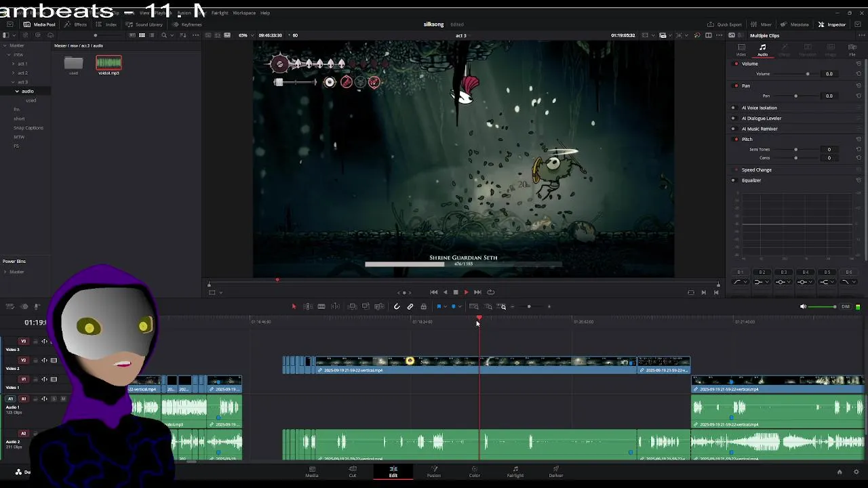Click the Quick Export button
The width and height of the screenshot is (868, 488).
(x=725, y=24)
